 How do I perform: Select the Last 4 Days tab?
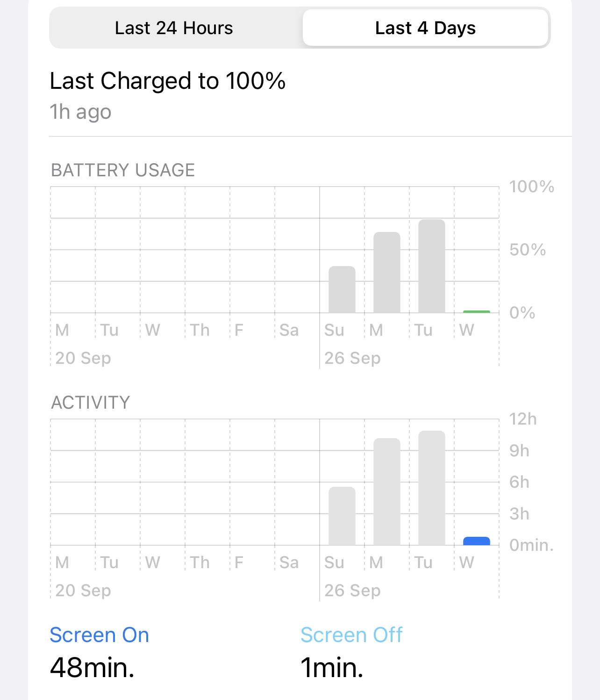(x=425, y=28)
